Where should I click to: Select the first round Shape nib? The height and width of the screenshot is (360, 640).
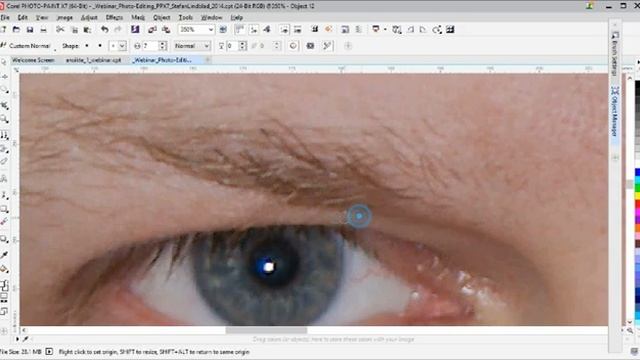point(87,46)
